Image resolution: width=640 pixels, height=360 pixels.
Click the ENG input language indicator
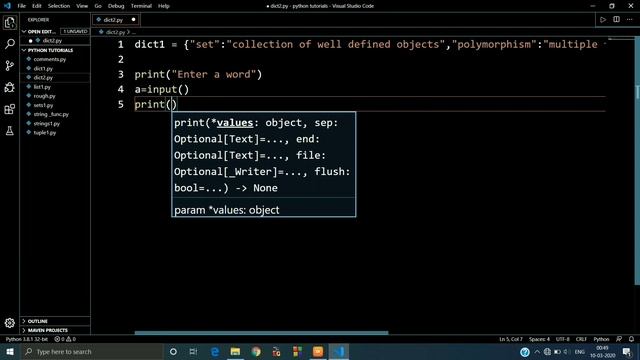pyautogui.click(x=579, y=351)
